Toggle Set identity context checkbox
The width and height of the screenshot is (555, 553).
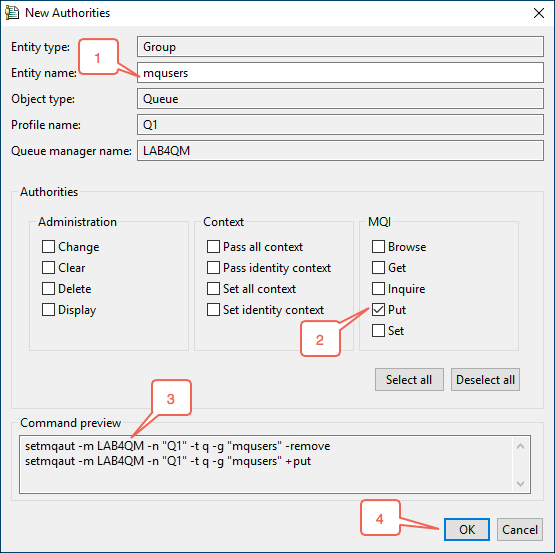[213, 309]
